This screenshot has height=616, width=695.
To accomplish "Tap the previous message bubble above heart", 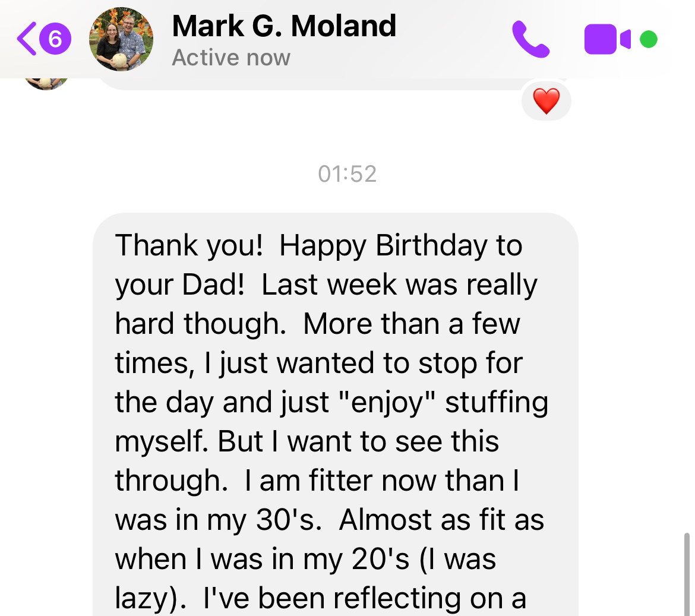I will (309, 84).
